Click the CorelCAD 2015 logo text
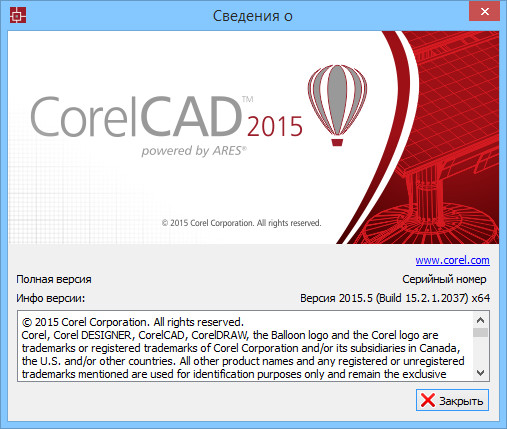Image resolution: width=507 pixels, height=429 pixels. click(x=166, y=117)
